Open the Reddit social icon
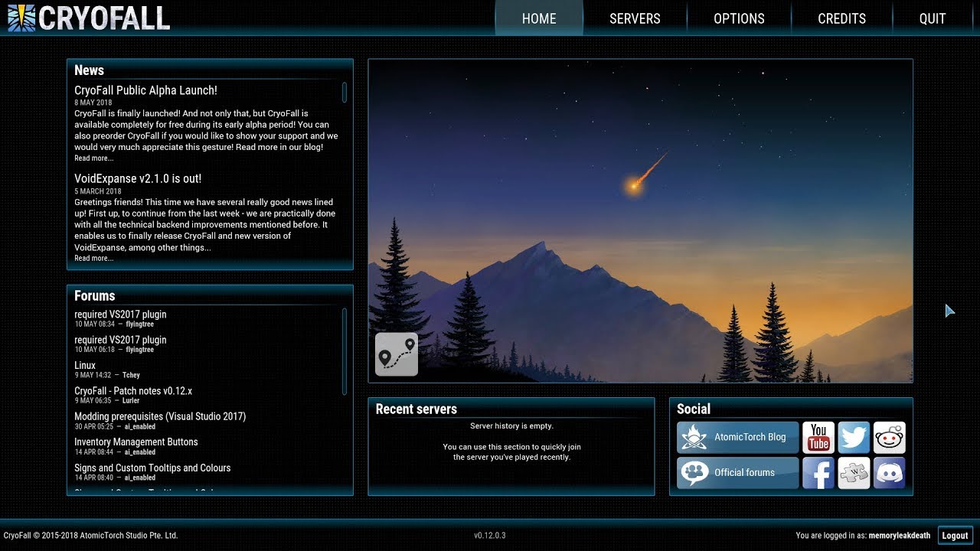The image size is (980, 551). (x=890, y=438)
